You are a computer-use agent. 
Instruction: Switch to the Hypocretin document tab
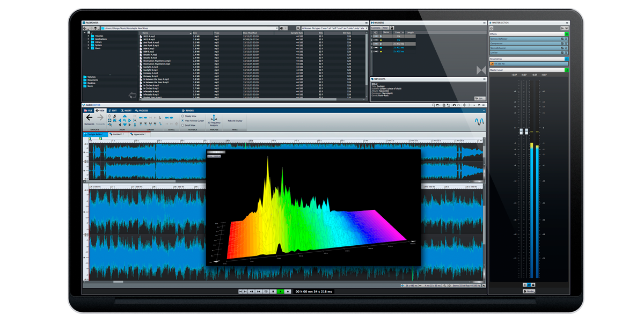(140, 134)
